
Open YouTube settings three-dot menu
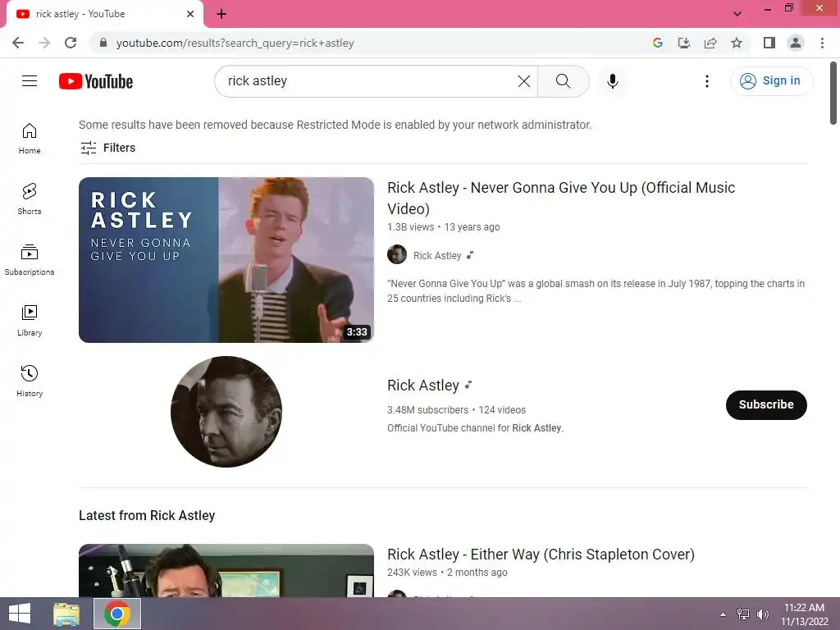click(707, 81)
